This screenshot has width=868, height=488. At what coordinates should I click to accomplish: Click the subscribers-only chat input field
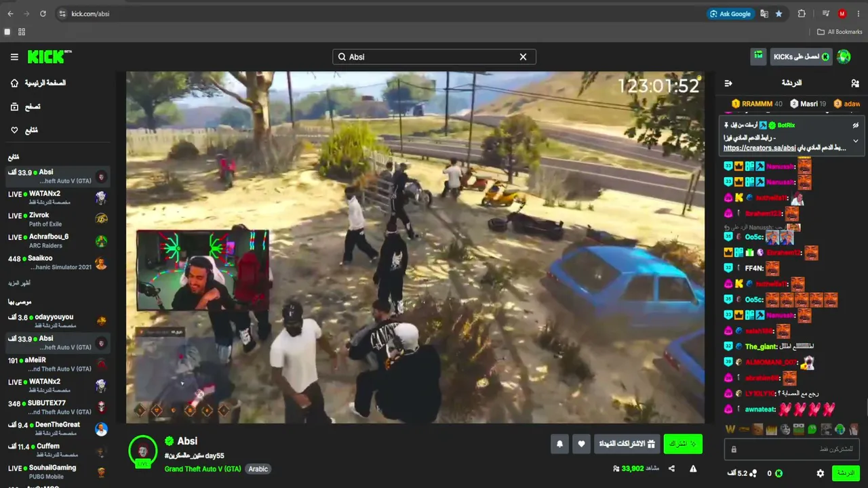tap(793, 449)
